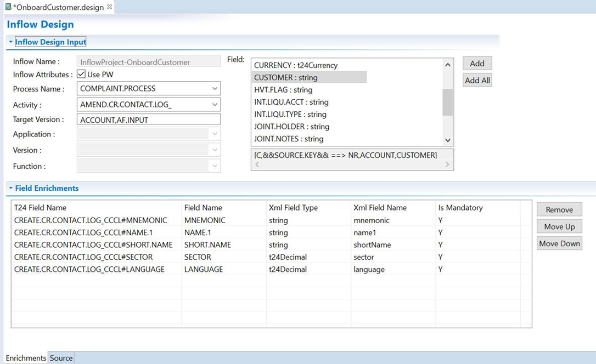Toggle the Use PW checkbox
This screenshot has height=364, width=596.
81,74
